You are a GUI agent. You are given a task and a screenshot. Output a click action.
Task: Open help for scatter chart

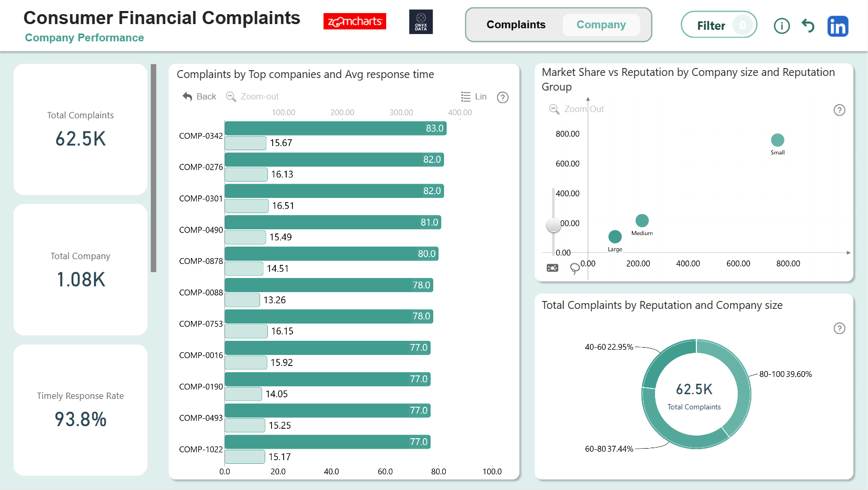coord(839,110)
